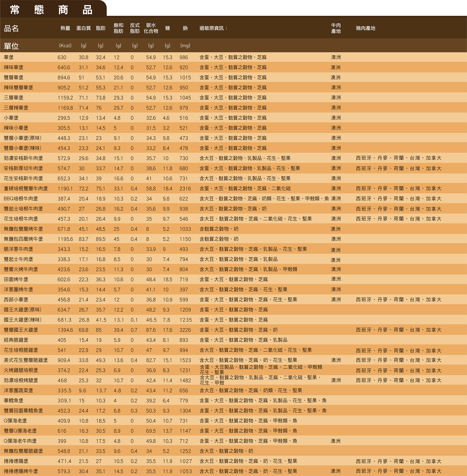Click the 捲捲德腸烤牛堡 item name
The height and width of the screenshot is (476, 467).
pos(21,471)
